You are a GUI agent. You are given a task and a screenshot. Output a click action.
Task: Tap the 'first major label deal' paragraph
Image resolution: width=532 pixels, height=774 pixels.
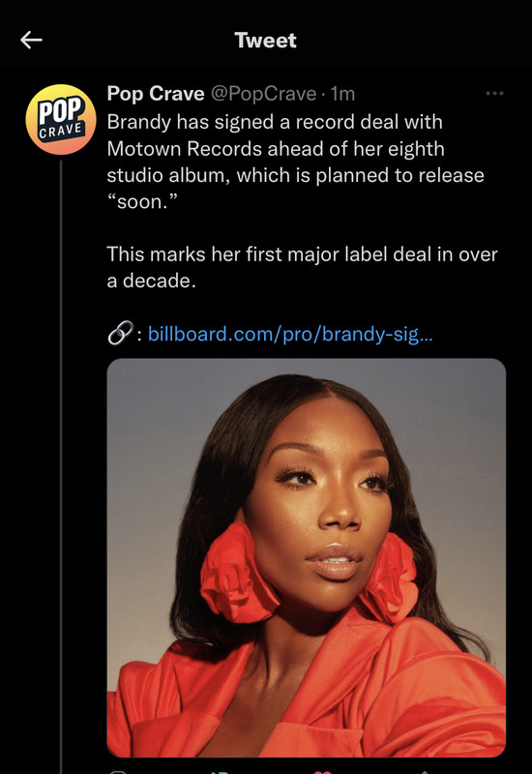pyautogui.click(x=302, y=268)
